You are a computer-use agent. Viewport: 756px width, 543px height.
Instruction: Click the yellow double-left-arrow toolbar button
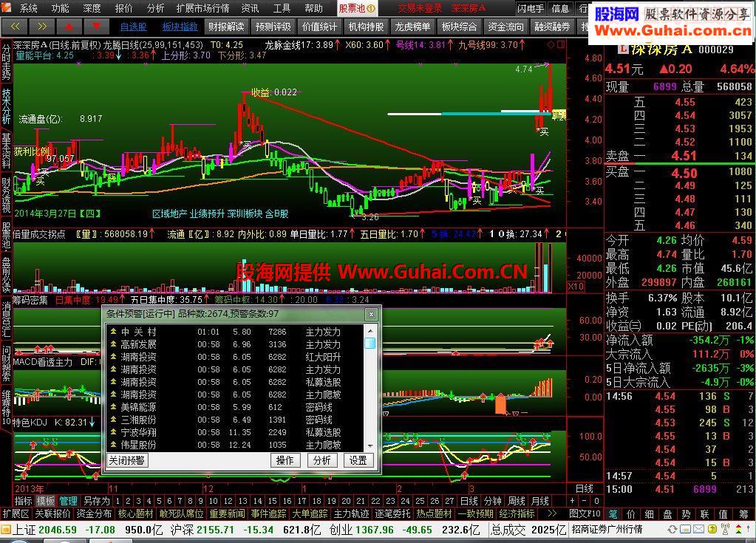(x=15, y=27)
